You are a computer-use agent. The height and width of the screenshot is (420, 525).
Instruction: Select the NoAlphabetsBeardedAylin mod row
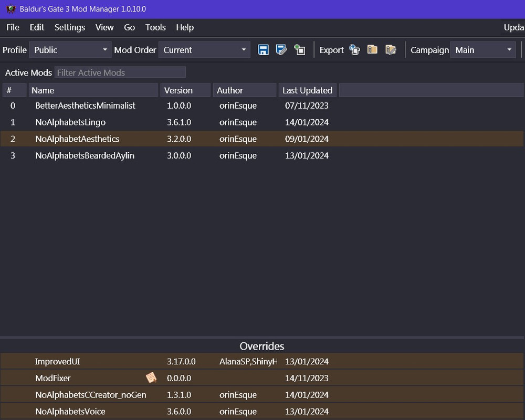[262, 155]
